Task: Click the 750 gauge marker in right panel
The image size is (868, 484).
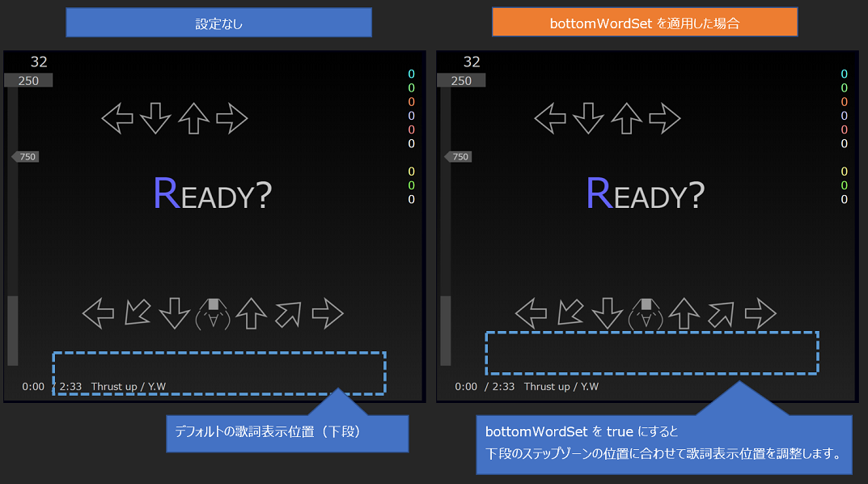Action: tap(459, 157)
